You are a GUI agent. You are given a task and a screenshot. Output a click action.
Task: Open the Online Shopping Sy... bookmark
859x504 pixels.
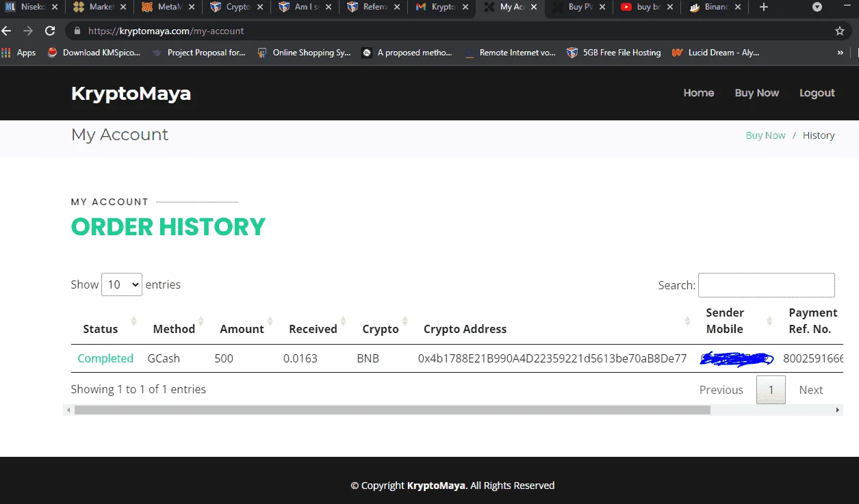coord(304,53)
